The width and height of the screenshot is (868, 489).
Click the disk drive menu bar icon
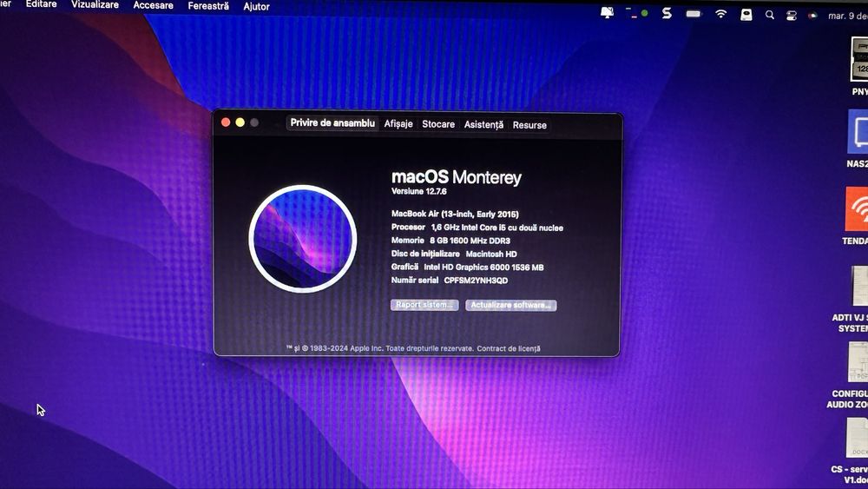click(x=746, y=15)
